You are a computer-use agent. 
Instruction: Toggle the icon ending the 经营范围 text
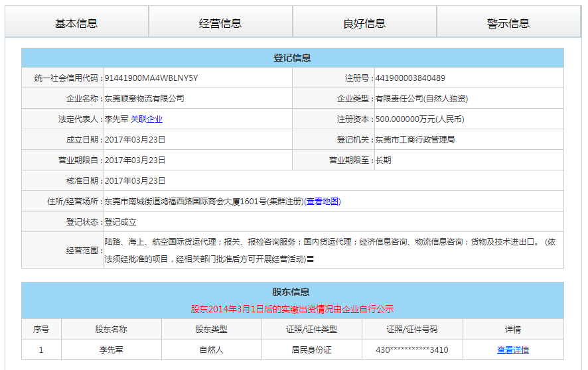(311, 259)
